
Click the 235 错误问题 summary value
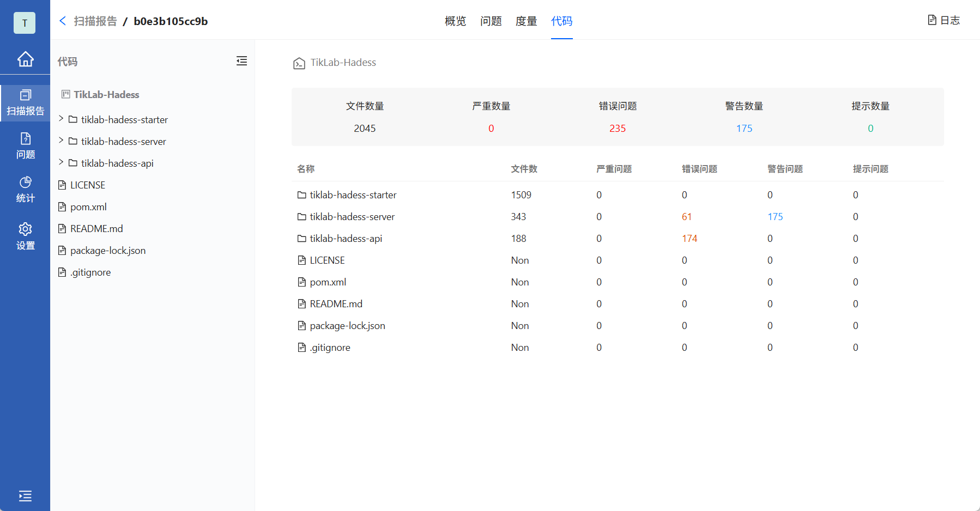(x=618, y=129)
